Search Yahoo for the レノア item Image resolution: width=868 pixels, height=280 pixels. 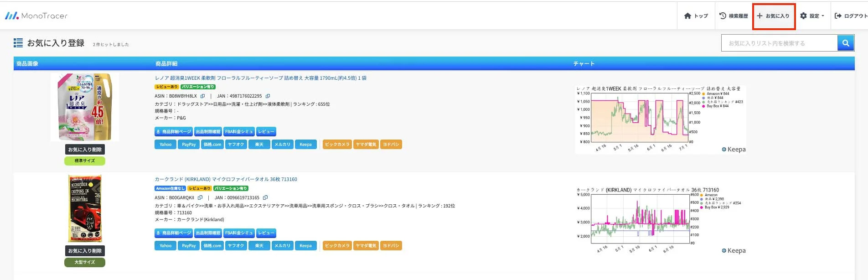coord(165,145)
